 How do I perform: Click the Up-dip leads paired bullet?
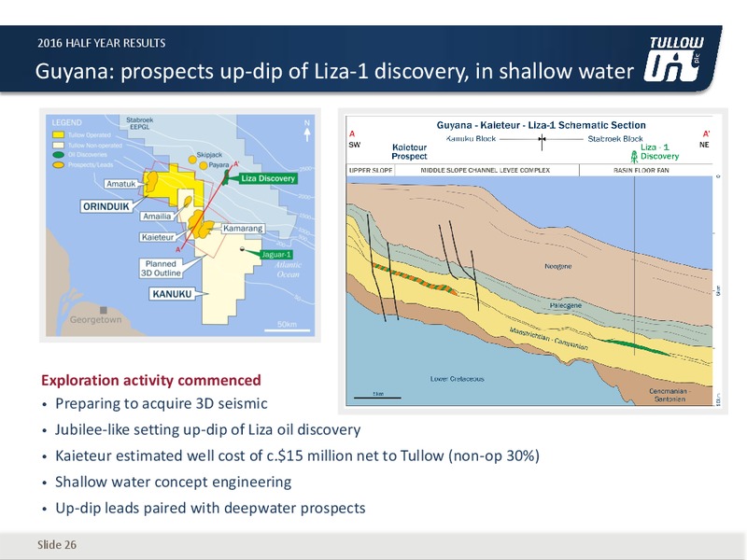point(210,508)
